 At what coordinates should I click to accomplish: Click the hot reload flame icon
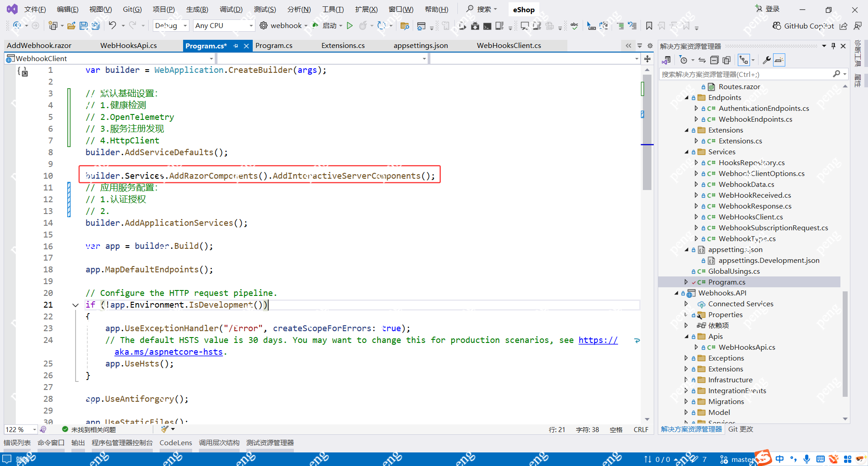363,26
